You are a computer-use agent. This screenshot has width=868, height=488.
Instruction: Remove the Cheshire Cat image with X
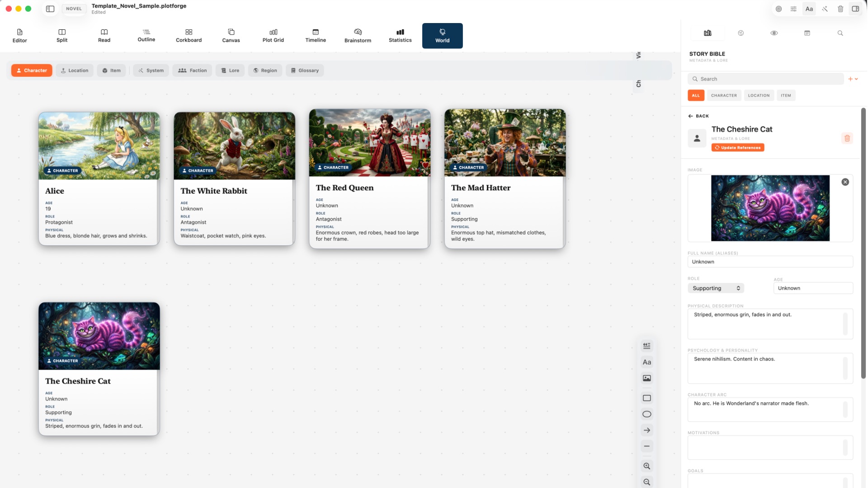(845, 182)
